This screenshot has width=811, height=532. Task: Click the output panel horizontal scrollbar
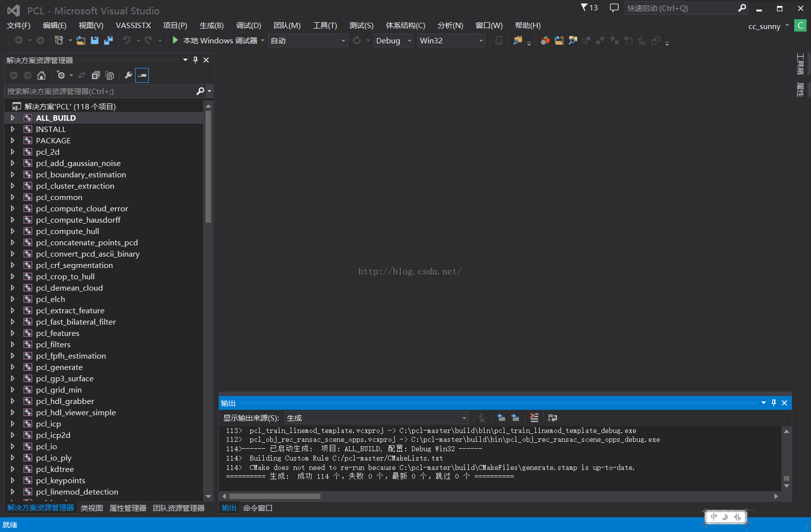[x=275, y=496]
